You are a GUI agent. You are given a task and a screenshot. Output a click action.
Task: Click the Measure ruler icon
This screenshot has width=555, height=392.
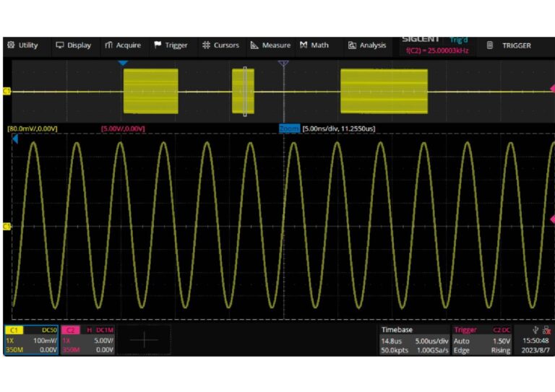pos(254,45)
